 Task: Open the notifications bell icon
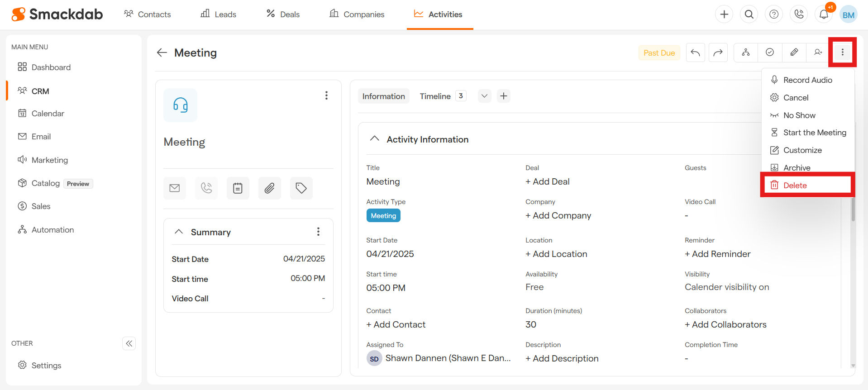(x=824, y=14)
